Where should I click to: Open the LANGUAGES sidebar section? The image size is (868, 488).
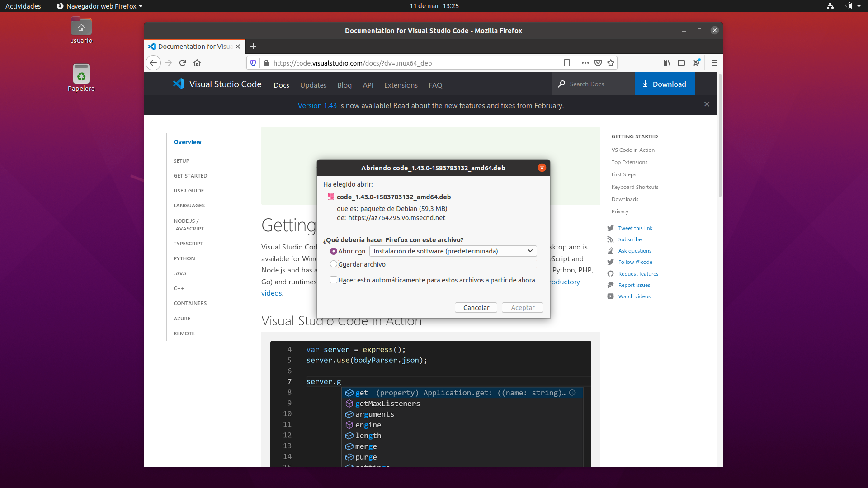coord(189,206)
